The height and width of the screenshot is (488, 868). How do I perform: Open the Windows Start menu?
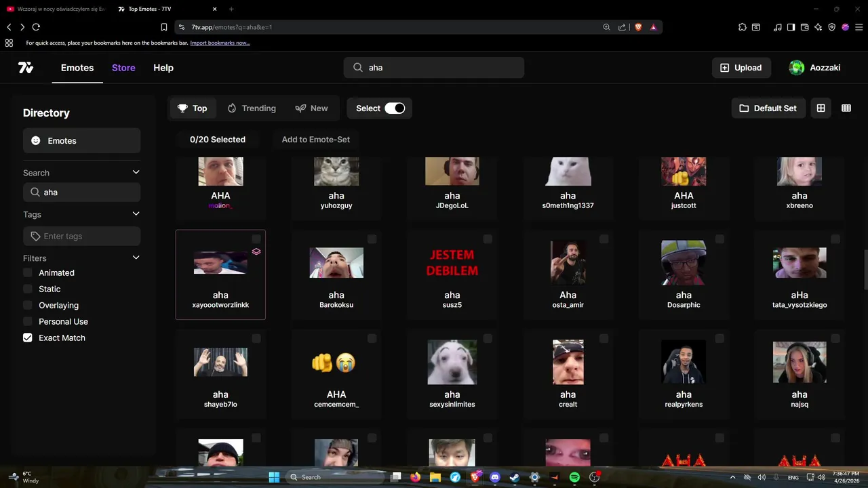(274, 477)
